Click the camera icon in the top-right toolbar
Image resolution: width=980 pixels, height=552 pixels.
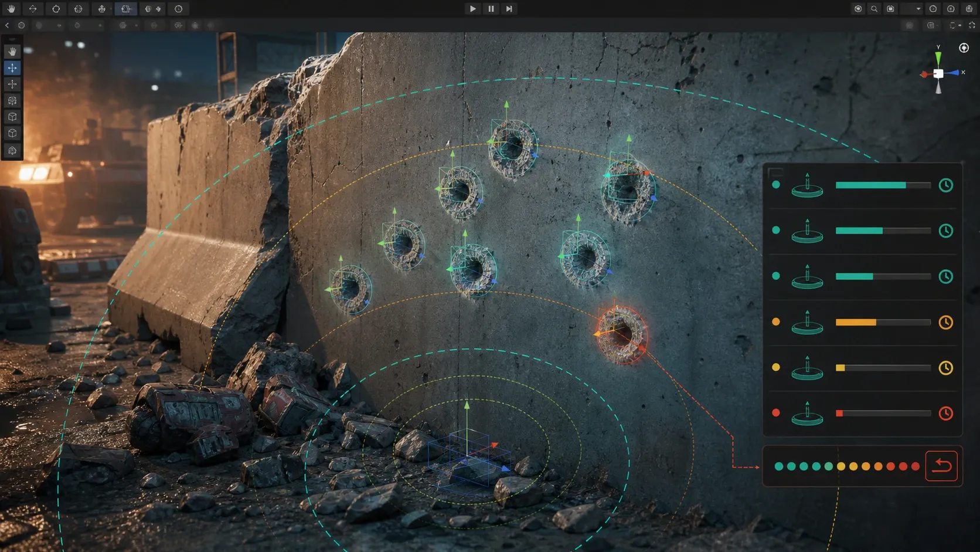890,9
